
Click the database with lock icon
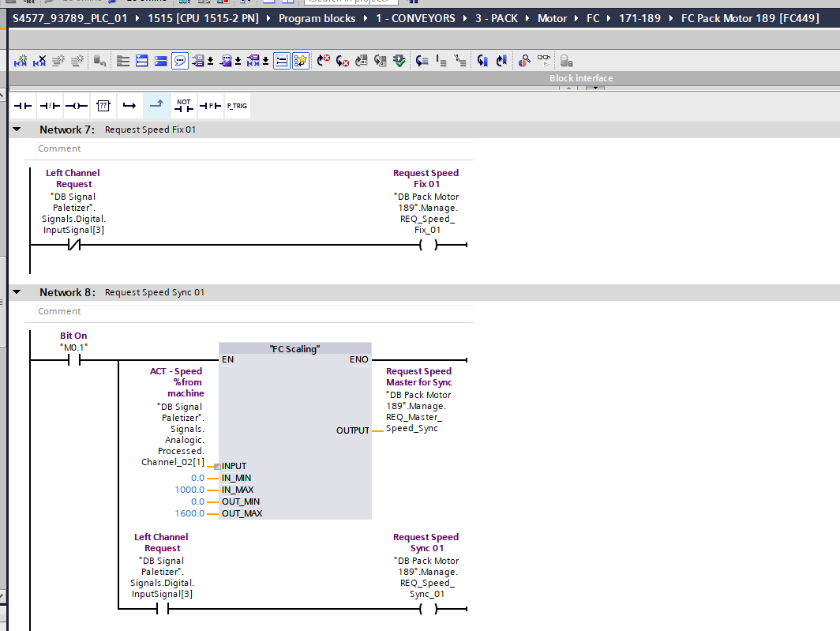pos(566,61)
